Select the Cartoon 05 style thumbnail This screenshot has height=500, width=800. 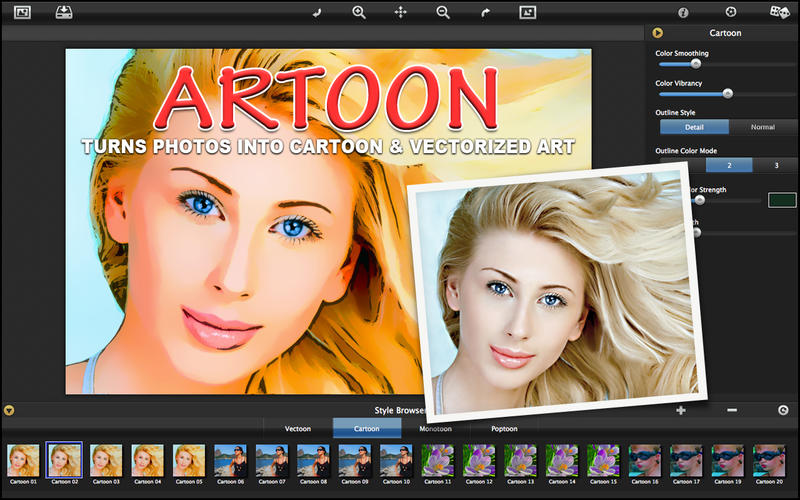pos(189,461)
